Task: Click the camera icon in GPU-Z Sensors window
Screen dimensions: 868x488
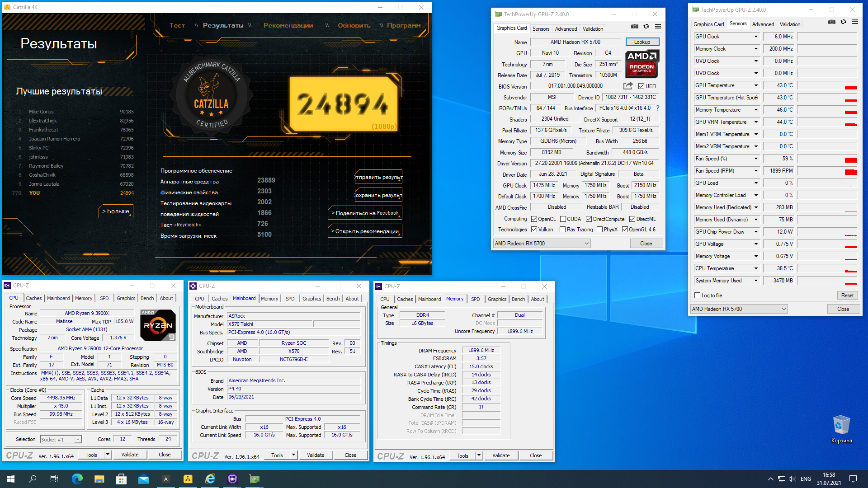Action: [832, 22]
